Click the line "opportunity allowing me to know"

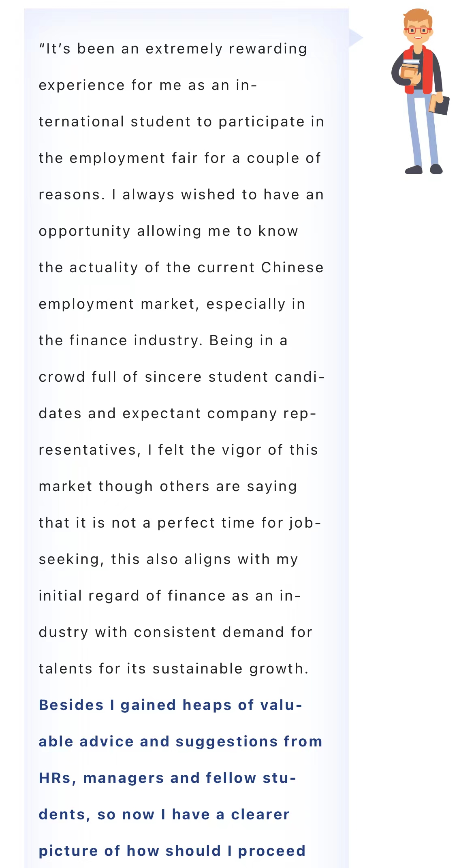tap(169, 231)
